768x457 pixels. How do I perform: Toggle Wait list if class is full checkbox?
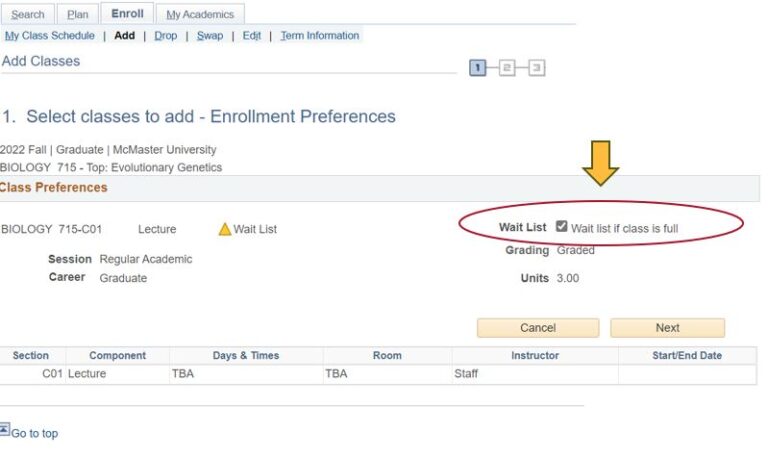point(562,227)
